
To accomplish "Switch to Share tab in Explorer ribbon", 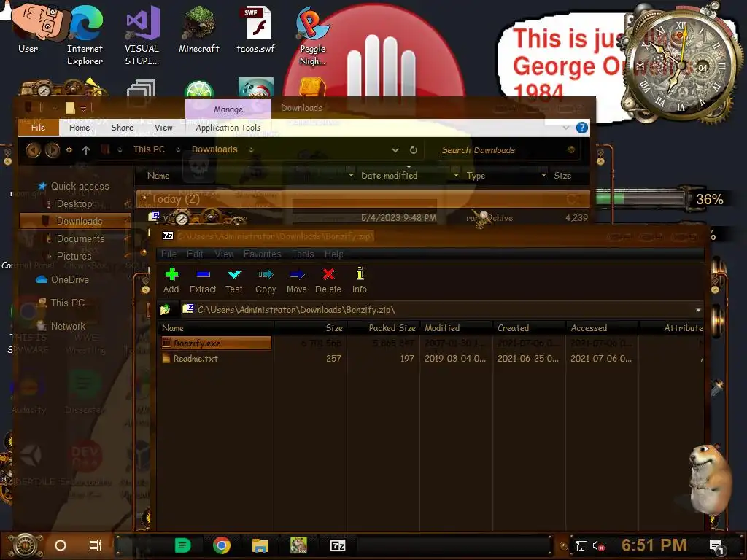I will (x=123, y=128).
